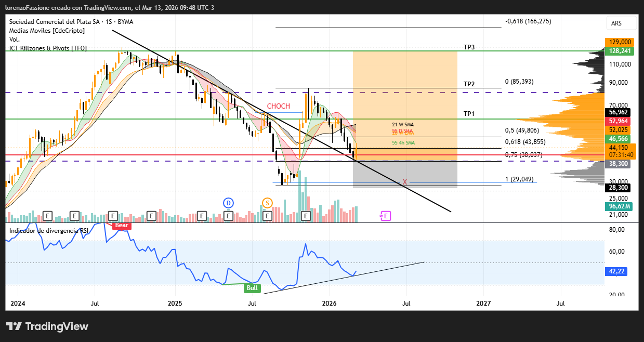Click the blue dividend D marker
The height and width of the screenshot is (342, 644).
pyautogui.click(x=228, y=203)
